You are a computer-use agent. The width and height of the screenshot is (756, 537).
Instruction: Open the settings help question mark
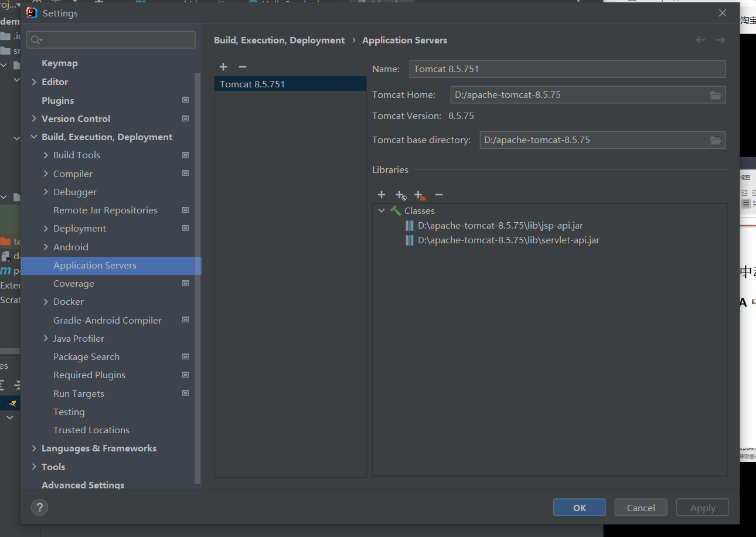point(39,508)
